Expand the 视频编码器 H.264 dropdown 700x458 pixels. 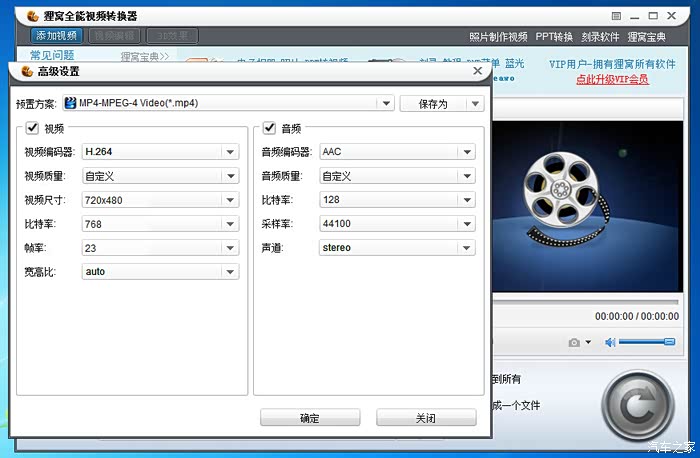click(230, 152)
